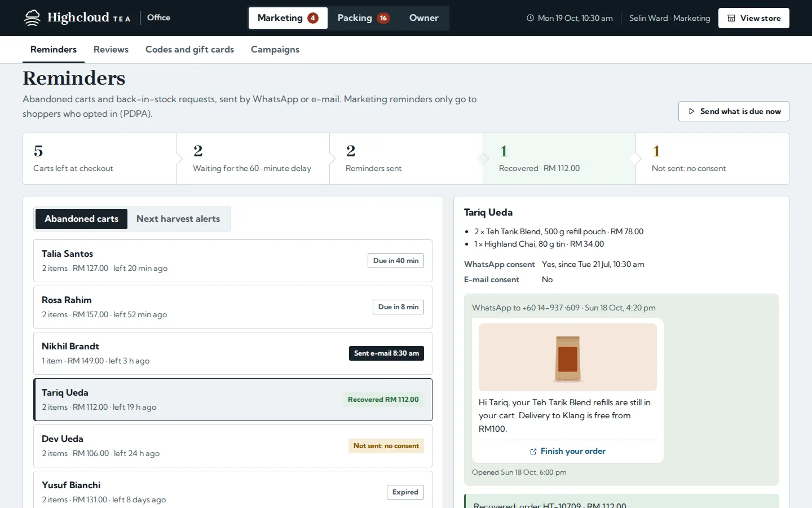812x508 pixels.
Task: Click the Expired badge on Yusuf Bianchi's row
Action: coord(405,492)
